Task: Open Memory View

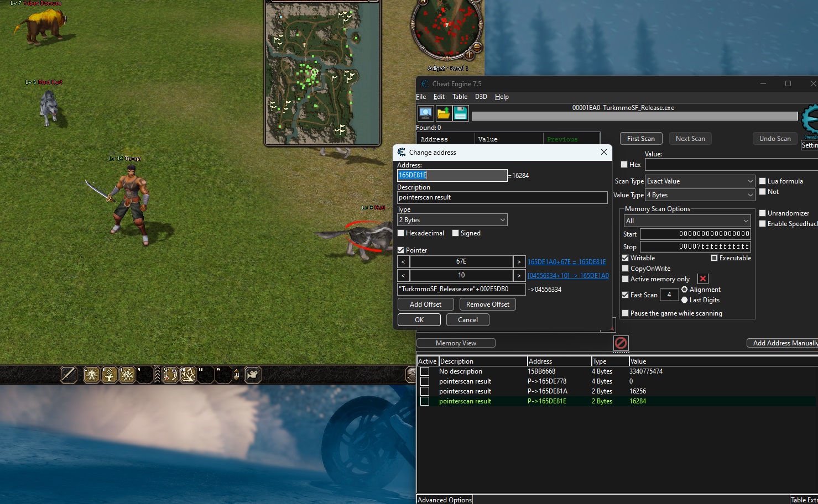Action: [456, 343]
